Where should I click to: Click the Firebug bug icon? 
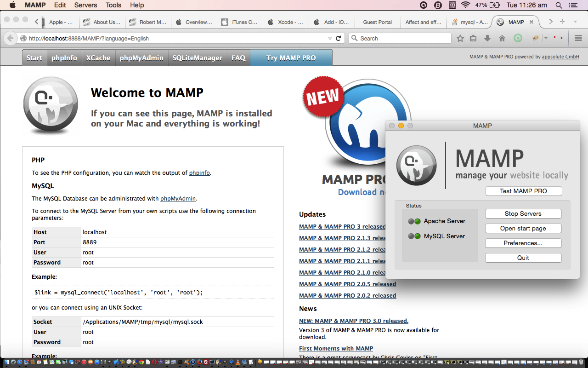coord(536,38)
